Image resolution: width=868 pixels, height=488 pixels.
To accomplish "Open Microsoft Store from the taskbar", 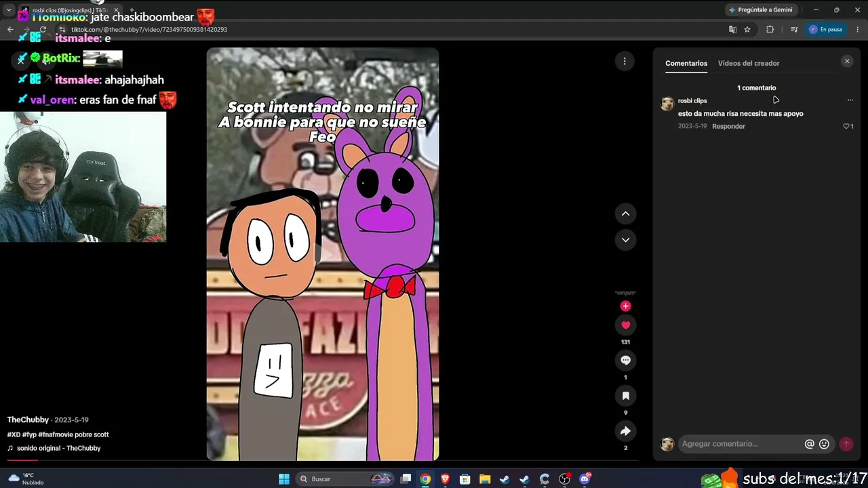I will [465, 479].
